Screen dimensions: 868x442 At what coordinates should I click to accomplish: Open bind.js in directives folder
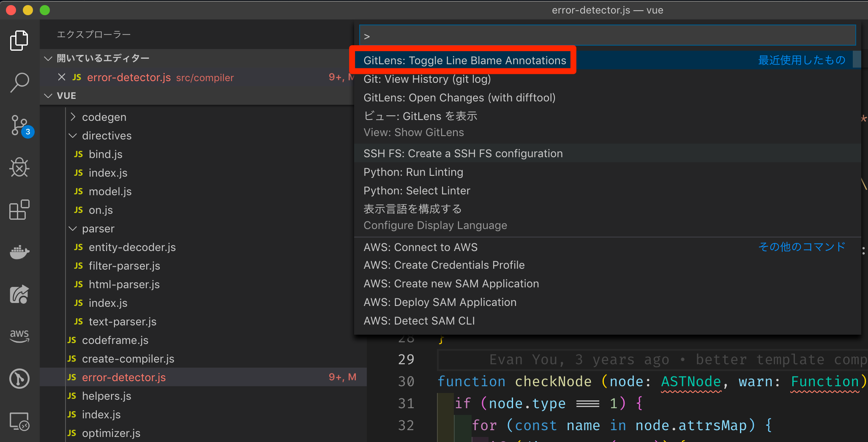click(106, 154)
